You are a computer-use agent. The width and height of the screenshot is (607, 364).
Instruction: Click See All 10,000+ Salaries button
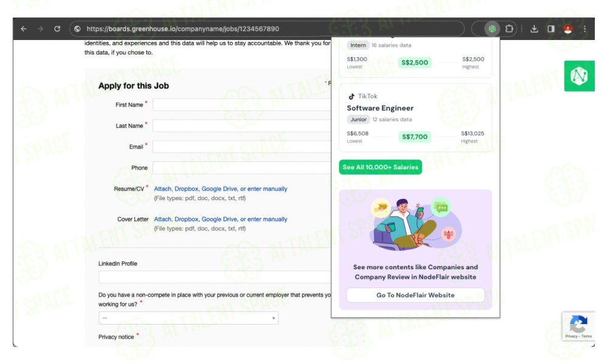click(x=381, y=167)
